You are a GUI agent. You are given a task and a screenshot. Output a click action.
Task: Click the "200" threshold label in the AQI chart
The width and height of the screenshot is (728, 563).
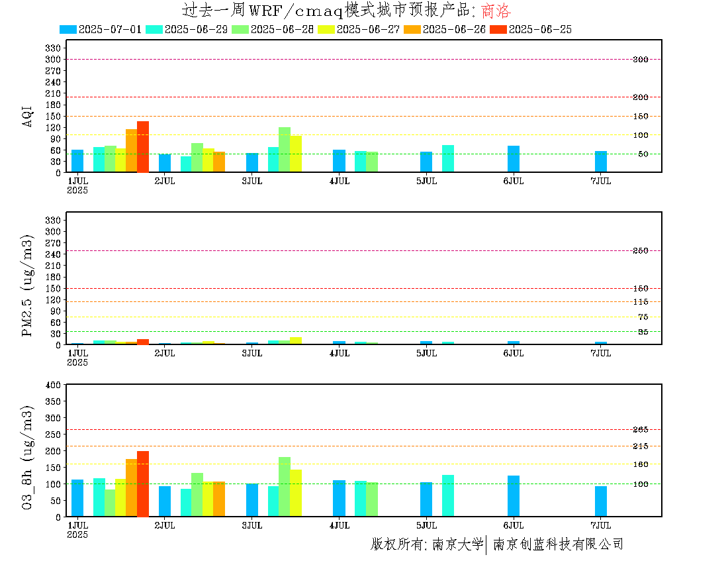click(641, 97)
